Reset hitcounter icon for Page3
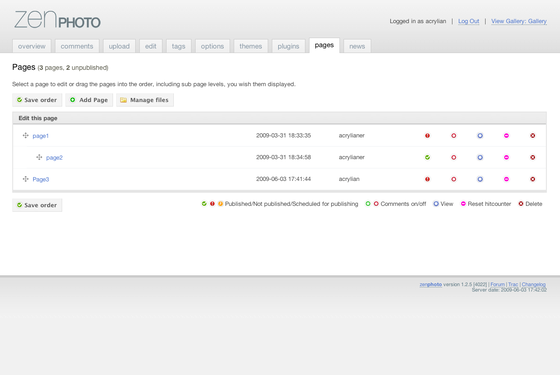 (506, 179)
